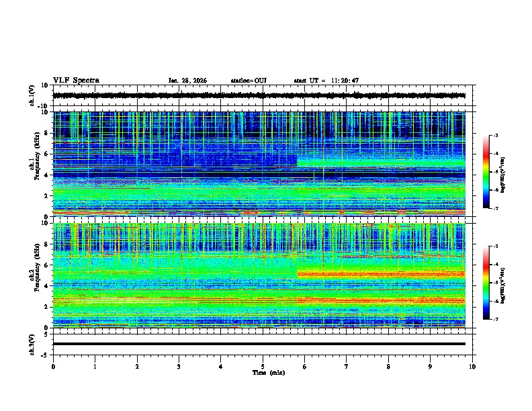Click the 2 kHz tick on ch.2 axis
The image size is (532, 411).
coord(46,307)
